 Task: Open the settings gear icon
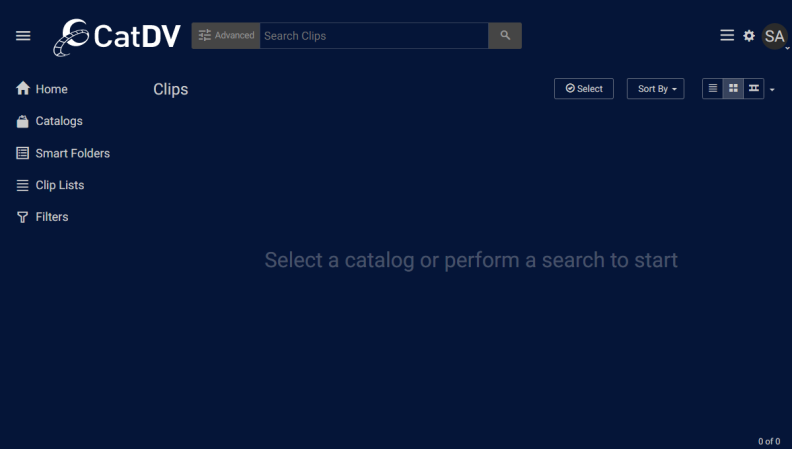749,36
